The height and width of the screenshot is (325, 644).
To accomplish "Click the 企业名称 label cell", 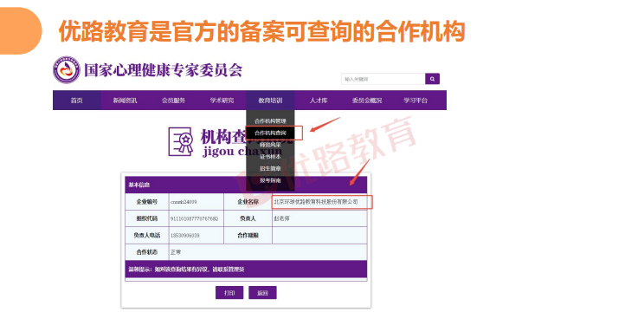I will (x=248, y=202).
